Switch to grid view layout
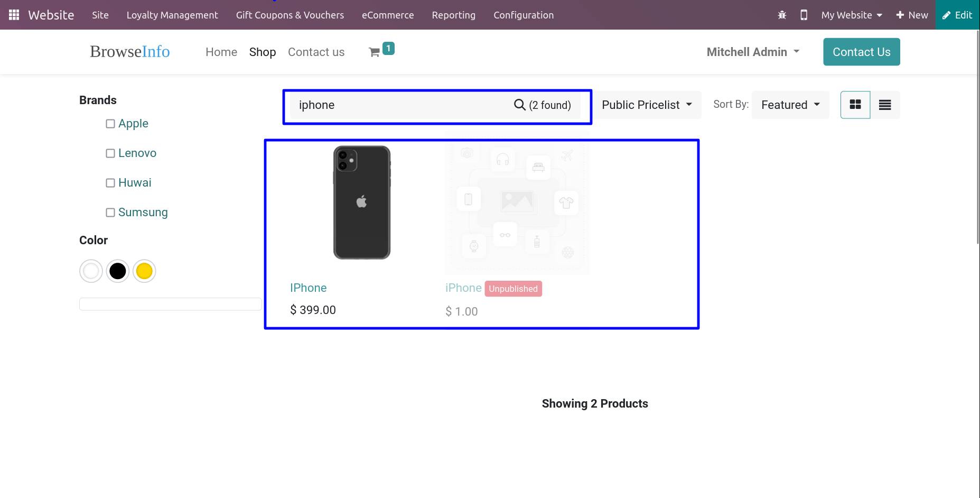The width and height of the screenshot is (980, 498). (x=855, y=105)
